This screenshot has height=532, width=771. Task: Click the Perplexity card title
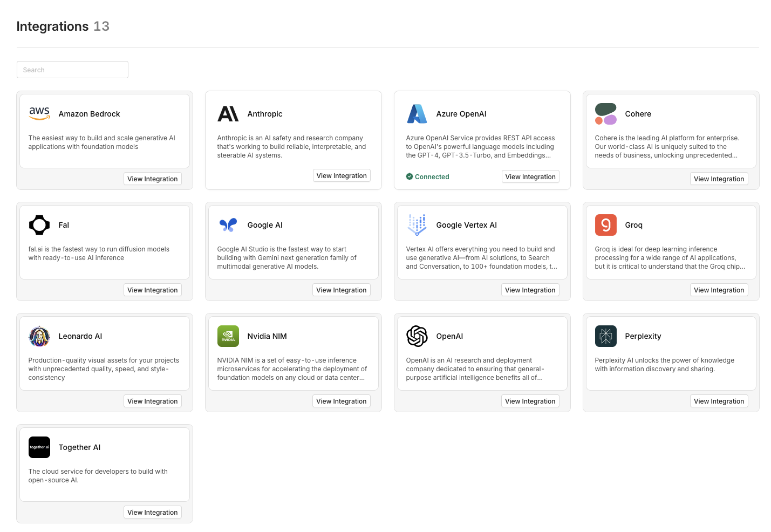coord(643,336)
